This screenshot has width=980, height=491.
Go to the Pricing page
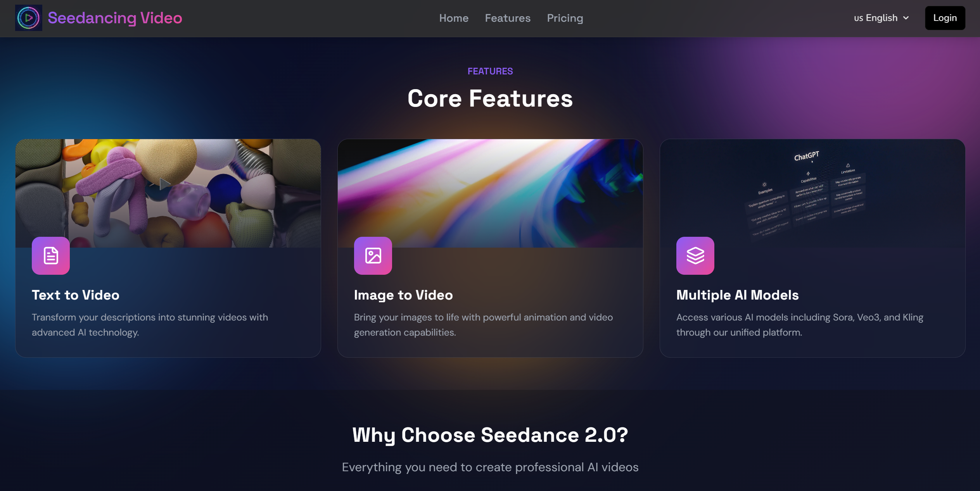pyautogui.click(x=565, y=18)
